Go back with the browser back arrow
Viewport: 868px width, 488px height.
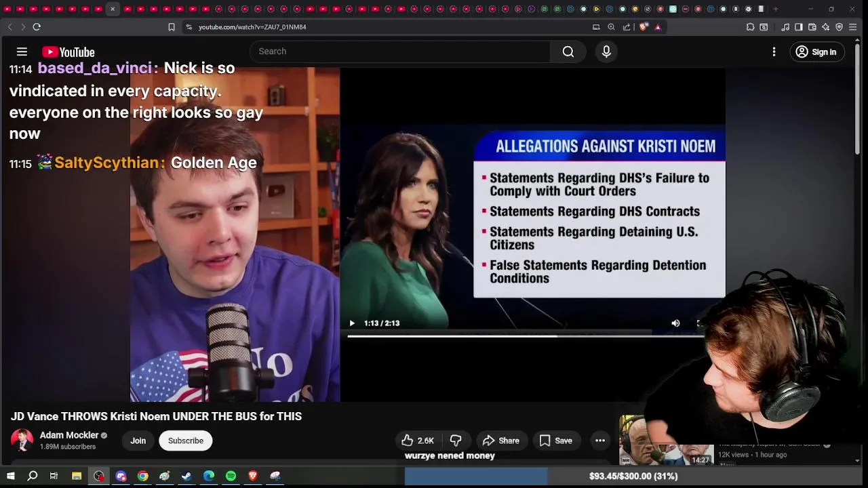tap(9, 27)
